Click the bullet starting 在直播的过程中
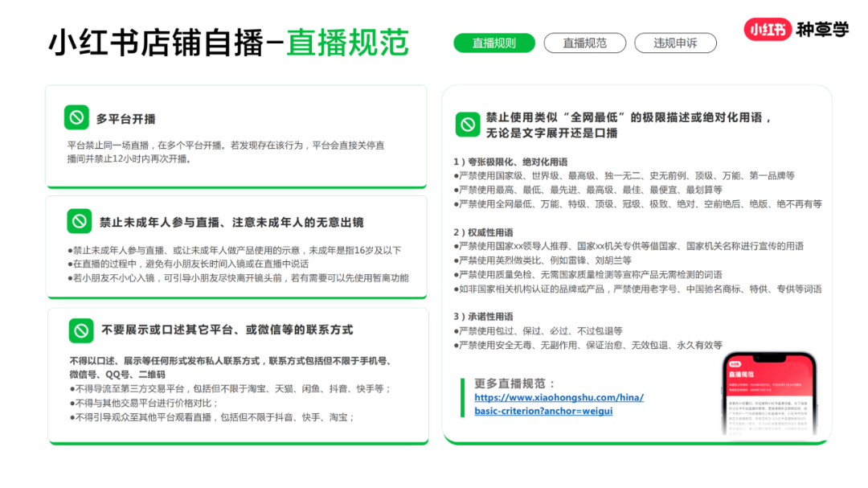 pos(188,264)
